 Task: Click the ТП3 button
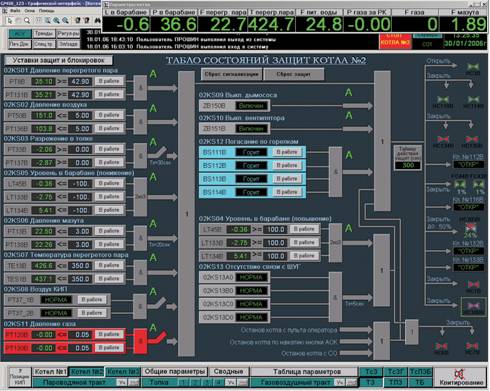[x=395, y=382]
